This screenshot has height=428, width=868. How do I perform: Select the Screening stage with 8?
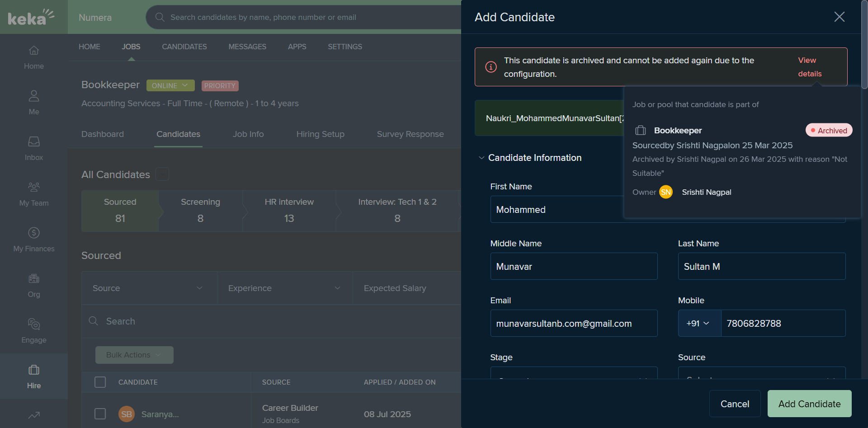[201, 211]
